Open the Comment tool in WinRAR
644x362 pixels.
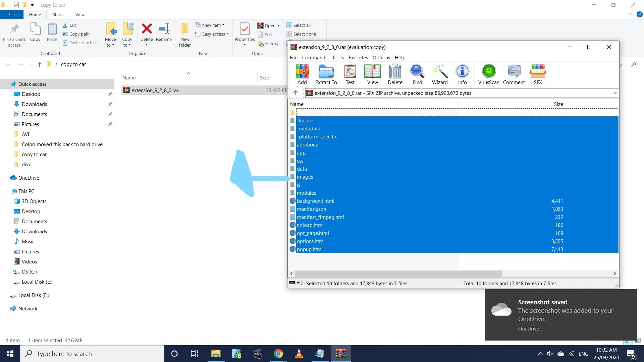point(514,74)
